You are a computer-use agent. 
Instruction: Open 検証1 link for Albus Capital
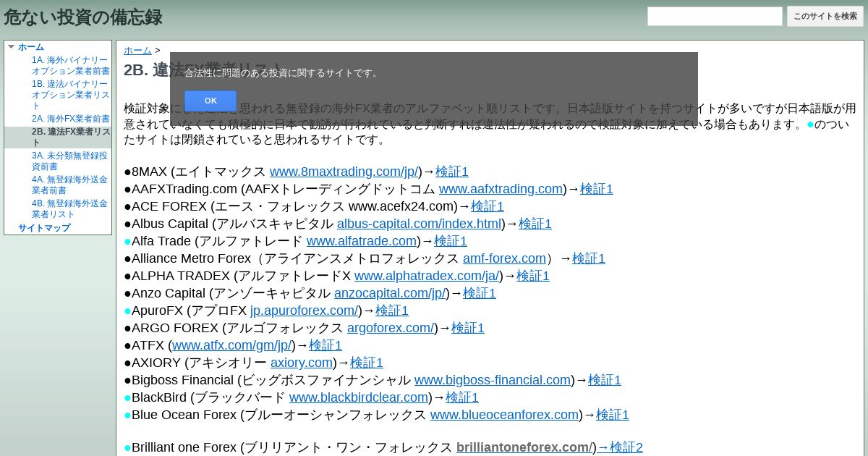point(535,224)
